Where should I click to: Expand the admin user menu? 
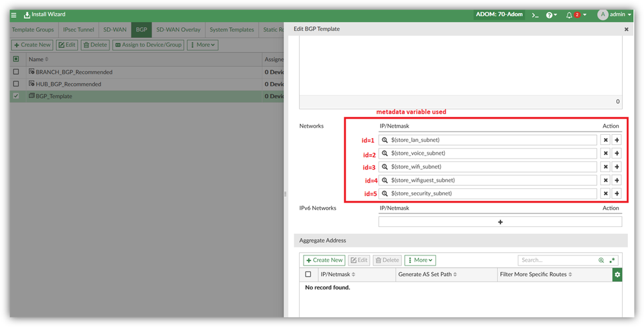click(x=614, y=15)
